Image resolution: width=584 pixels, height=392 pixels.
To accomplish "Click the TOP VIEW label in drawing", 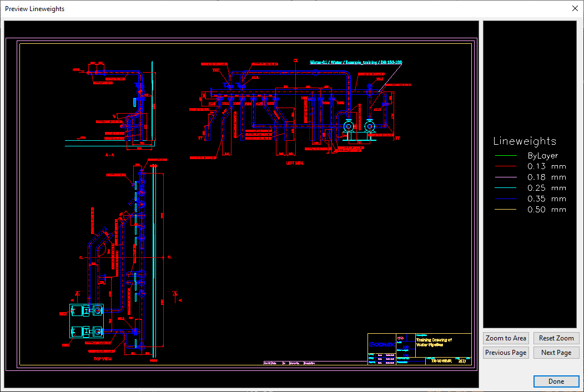I will [x=104, y=359].
